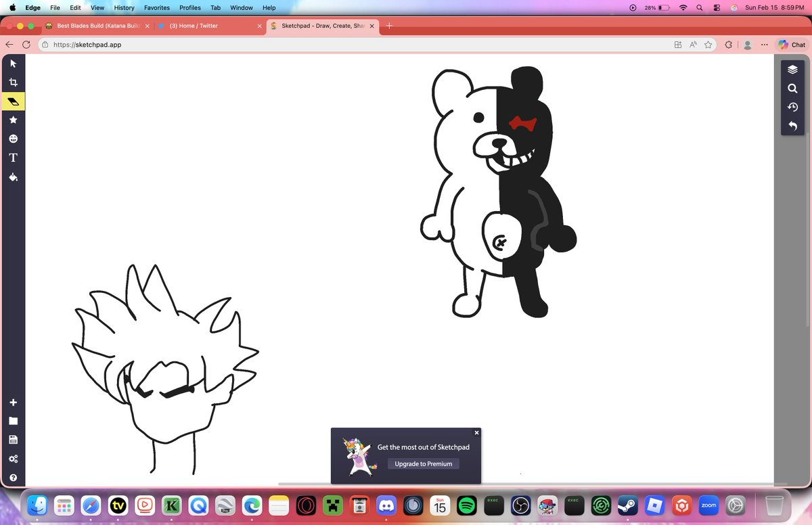
Task: Click the date and time clock
Action: click(x=775, y=7)
